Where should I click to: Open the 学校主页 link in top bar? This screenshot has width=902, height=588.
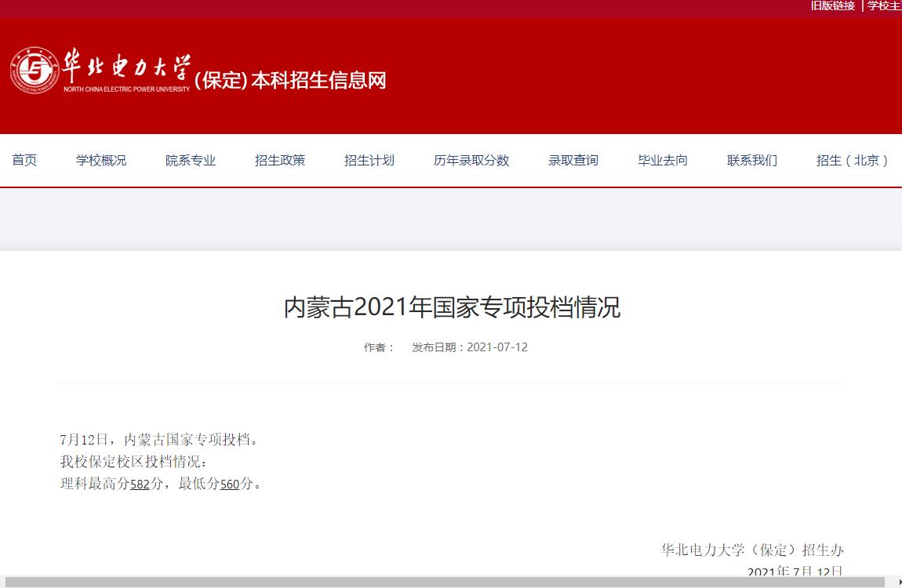[884, 6]
